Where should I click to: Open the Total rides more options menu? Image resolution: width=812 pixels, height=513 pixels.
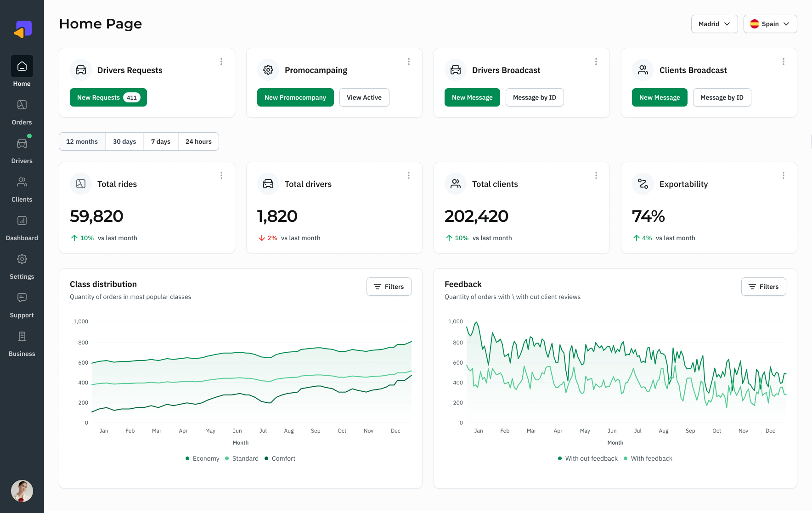pyautogui.click(x=221, y=175)
